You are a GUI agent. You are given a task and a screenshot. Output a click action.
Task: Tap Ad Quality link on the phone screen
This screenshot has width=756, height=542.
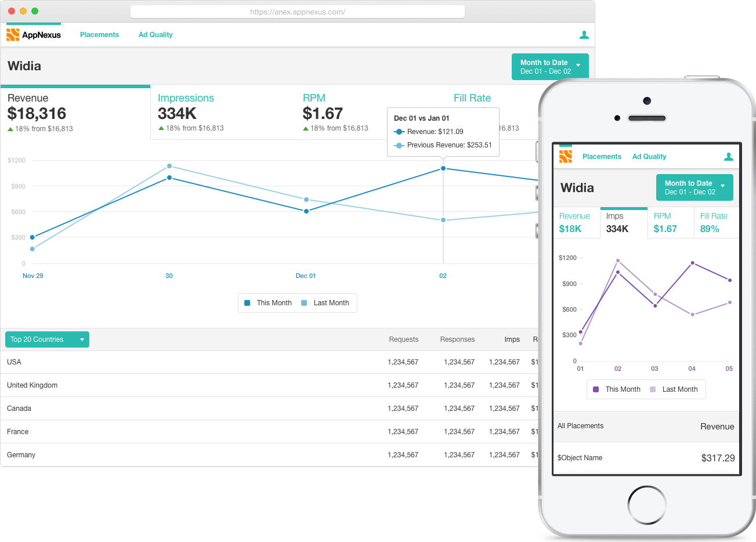pyautogui.click(x=649, y=157)
